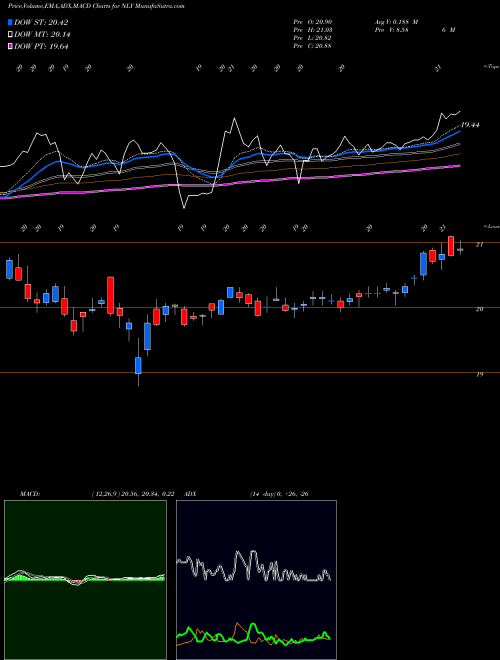Open the dark blue ADX indicator chart panel
This screenshot has height=660, width=500.
(256, 580)
